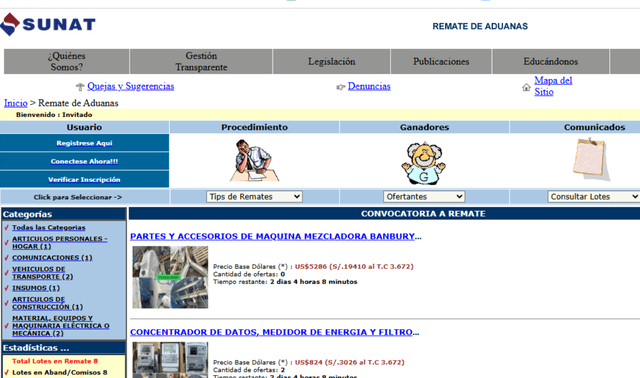Click the Regístrese Aquí button
The width and height of the screenshot is (640, 378).
coord(84,143)
